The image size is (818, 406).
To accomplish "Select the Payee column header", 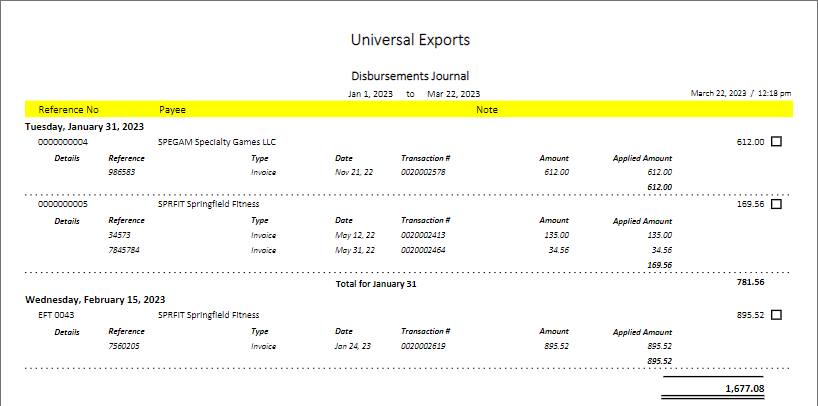I will tap(172, 109).
